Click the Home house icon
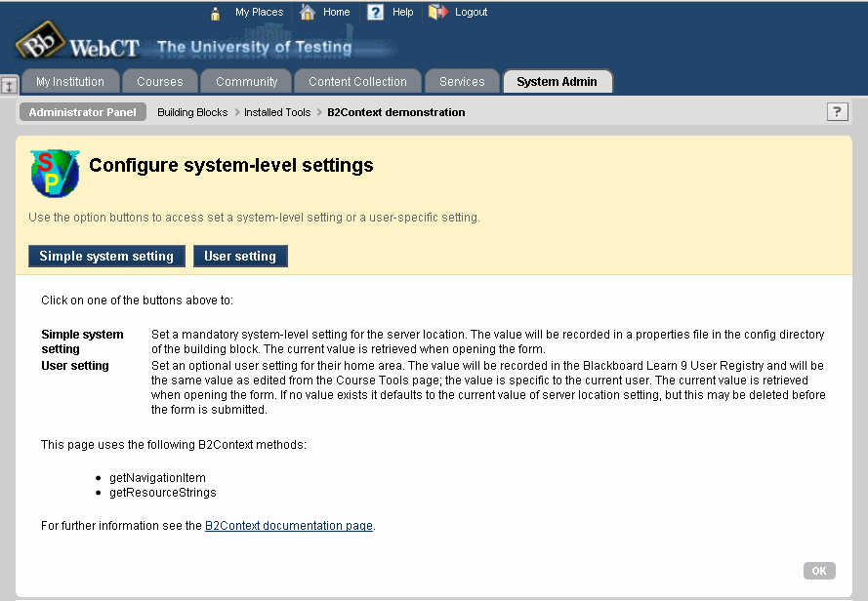This screenshot has width=868, height=601. [x=308, y=13]
